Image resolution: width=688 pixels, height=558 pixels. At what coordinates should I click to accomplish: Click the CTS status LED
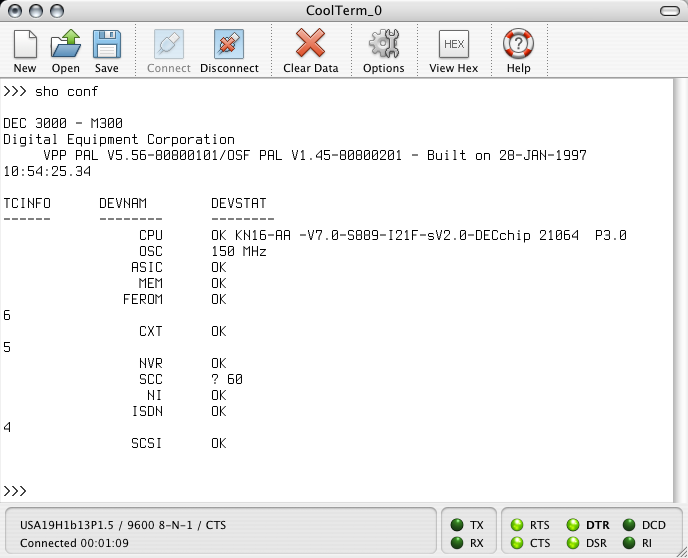pos(517,543)
